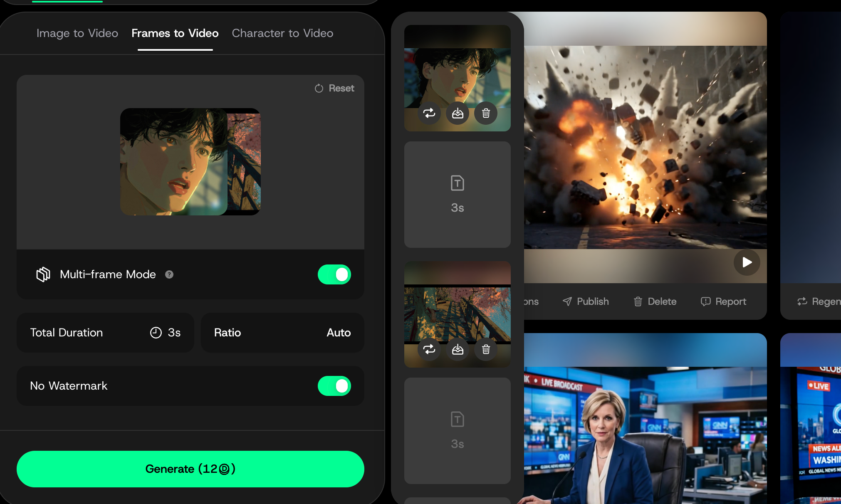Play the explosion video
The width and height of the screenshot is (841, 504).
pyautogui.click(x=747, y=262)
